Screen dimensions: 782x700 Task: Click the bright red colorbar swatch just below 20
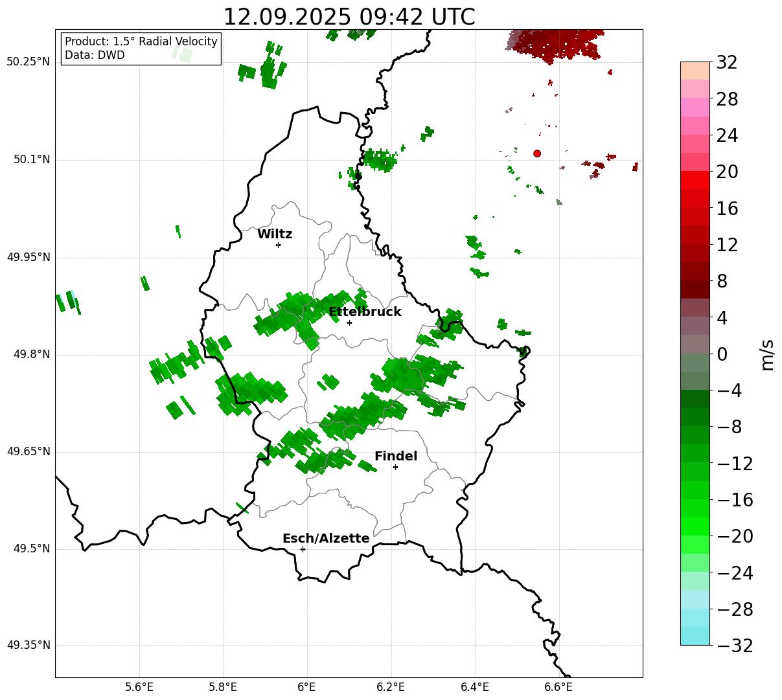[695, 180]
